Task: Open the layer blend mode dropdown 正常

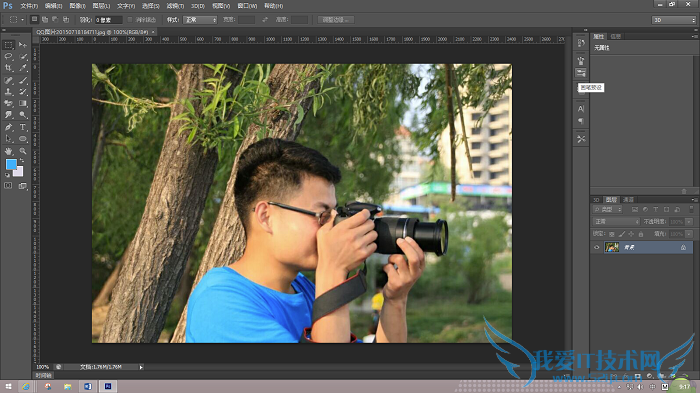Action: [x=617, y=222]
